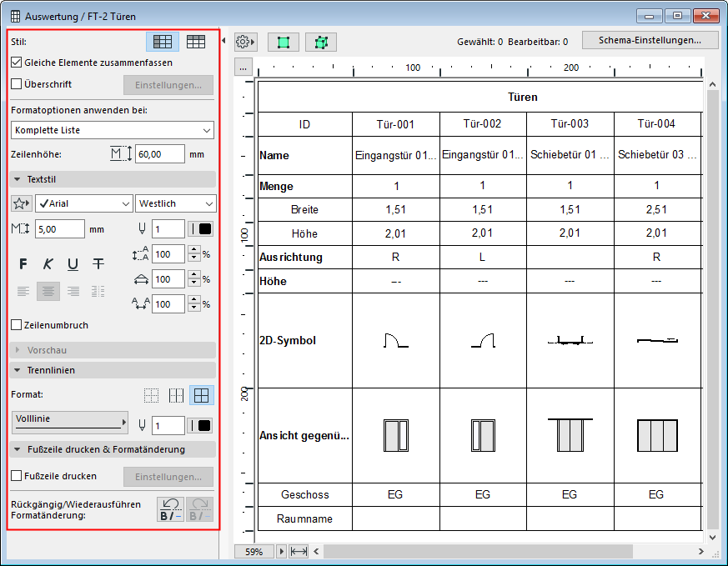This screenshot has height=566, width=728.
Task: Open the Komplette Liste dropdown
Action: click(113, 130)
